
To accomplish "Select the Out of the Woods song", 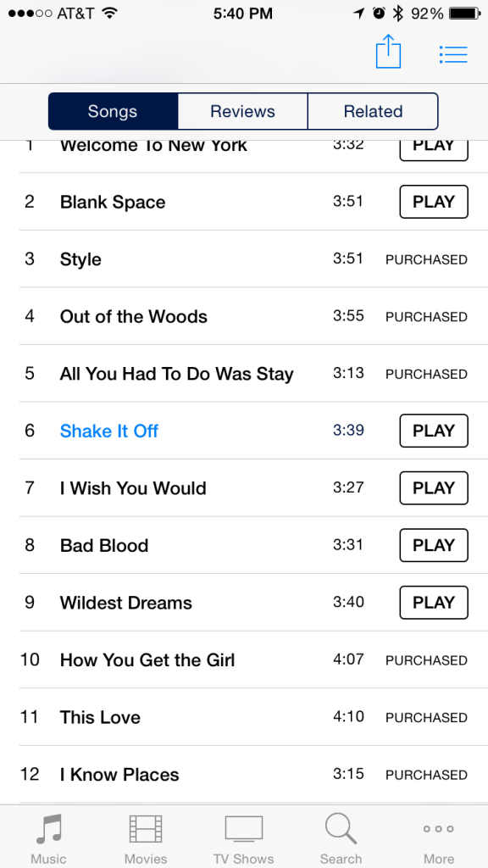I will tap(133, 317).
